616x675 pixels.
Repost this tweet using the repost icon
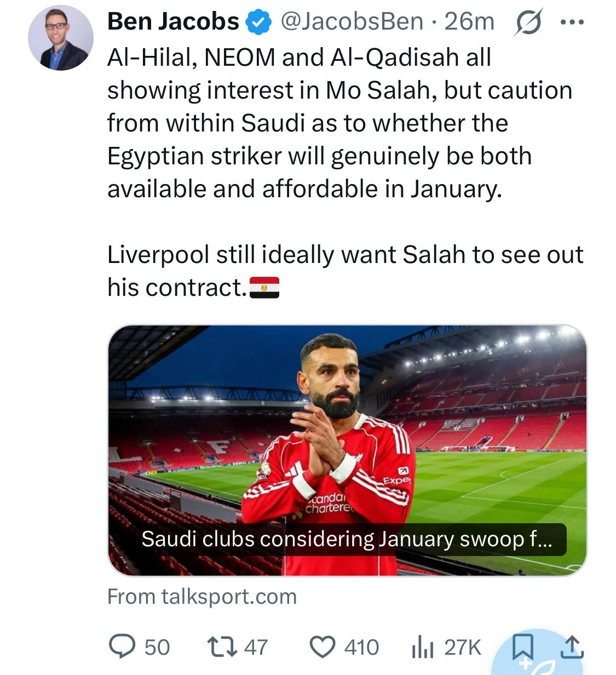221,647
